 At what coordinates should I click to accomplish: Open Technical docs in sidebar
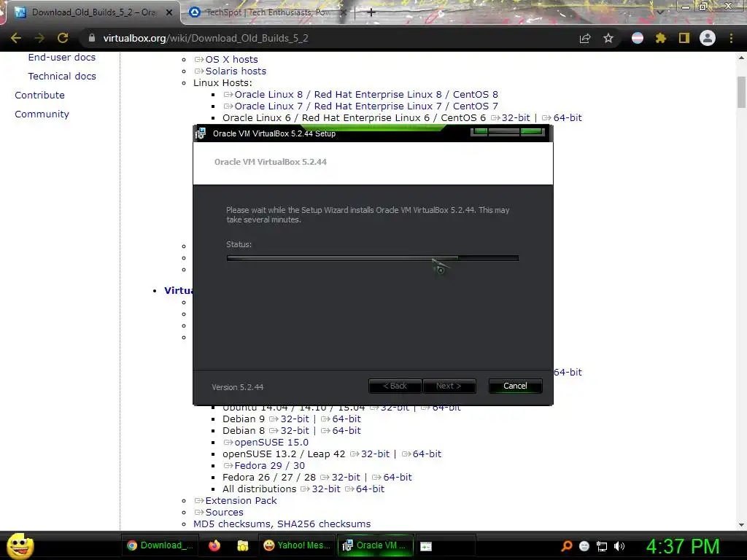point(62,76)
